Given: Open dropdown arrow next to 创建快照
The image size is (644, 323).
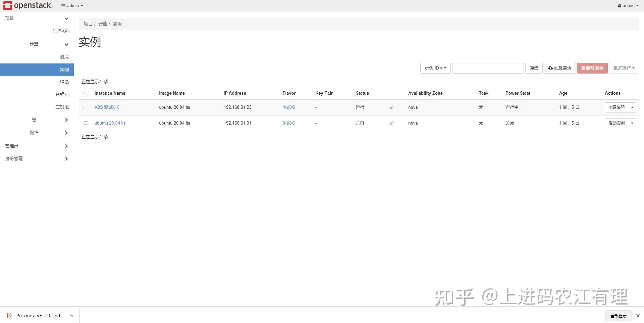Looking at the screenshot, I should coord(632,107).
